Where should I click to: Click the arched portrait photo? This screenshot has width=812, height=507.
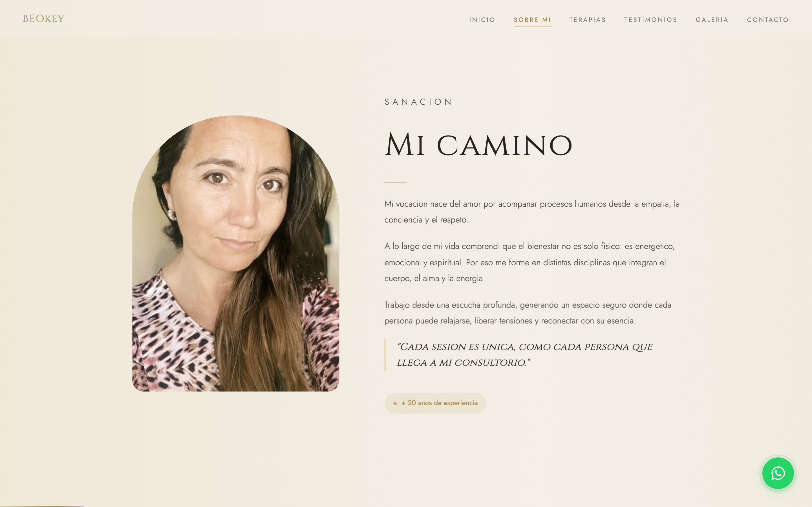[x=235, y=253]
